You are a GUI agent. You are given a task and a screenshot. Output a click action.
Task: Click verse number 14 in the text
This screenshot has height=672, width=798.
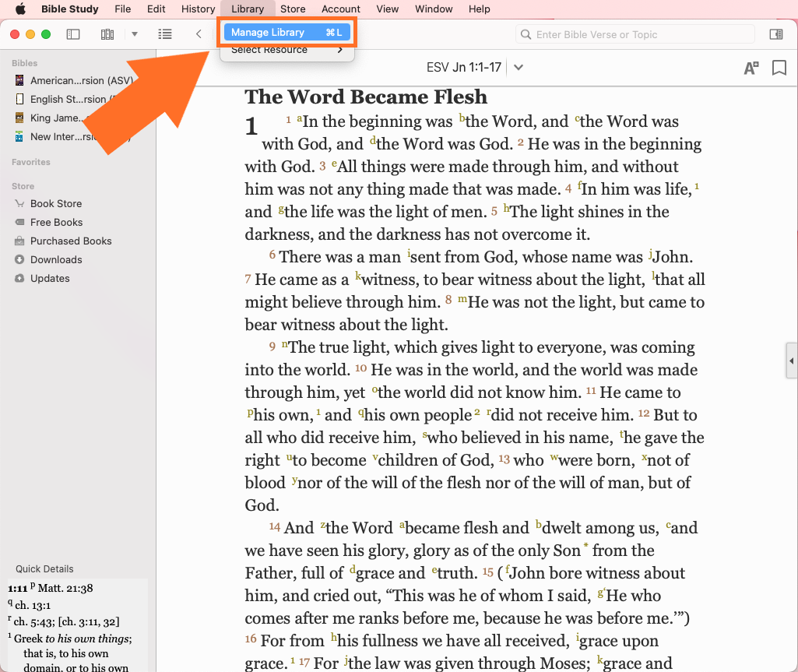(x=275, y=527)
